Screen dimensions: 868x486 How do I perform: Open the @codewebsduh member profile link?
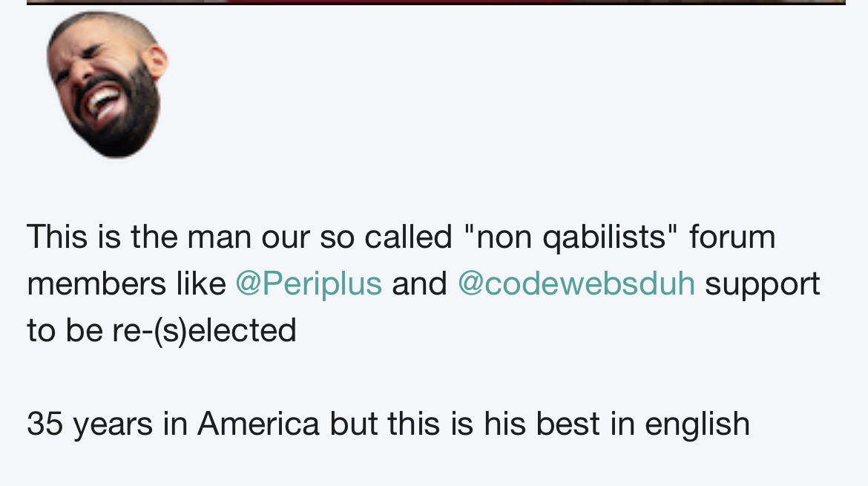[576, 284]
